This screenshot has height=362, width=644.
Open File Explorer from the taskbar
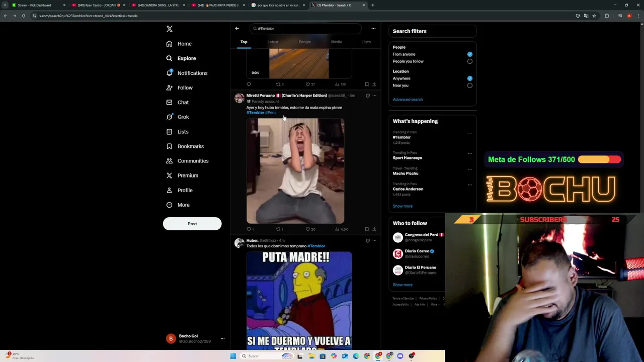pos(311,356)
